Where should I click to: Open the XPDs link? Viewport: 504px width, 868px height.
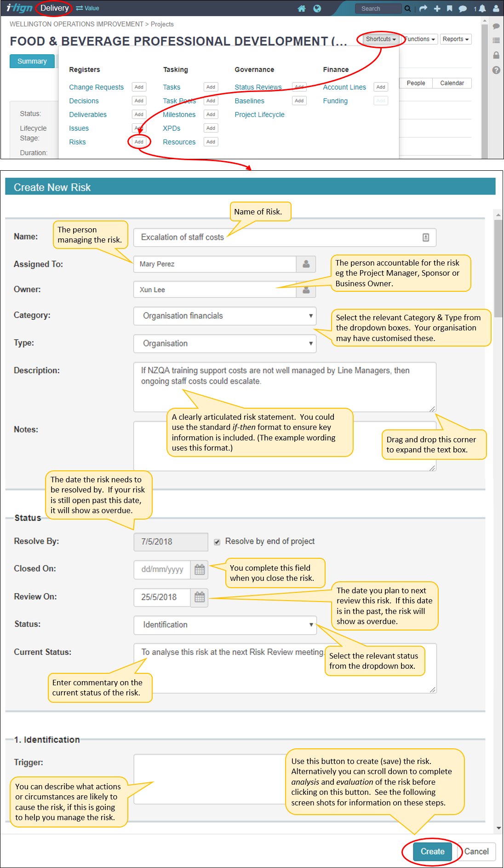pos(172,128)
